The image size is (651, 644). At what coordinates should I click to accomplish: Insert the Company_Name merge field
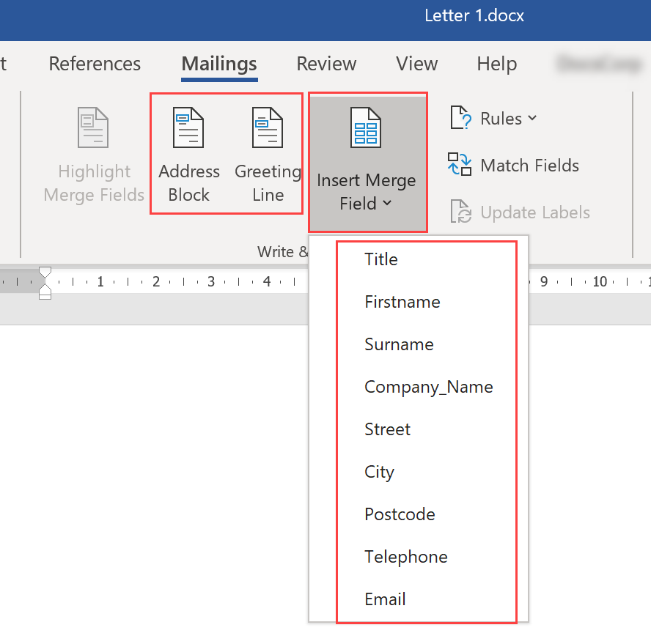tap(429, 386)
